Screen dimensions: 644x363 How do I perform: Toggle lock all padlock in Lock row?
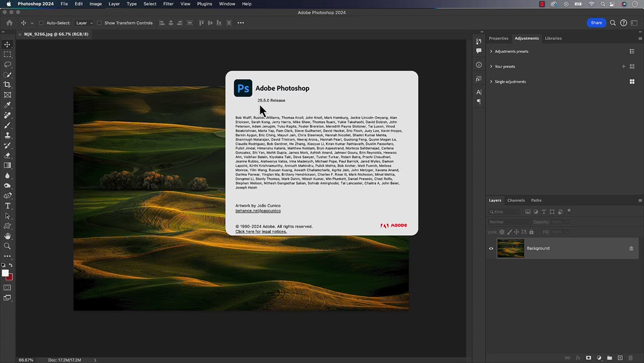[x=531, y=232]
